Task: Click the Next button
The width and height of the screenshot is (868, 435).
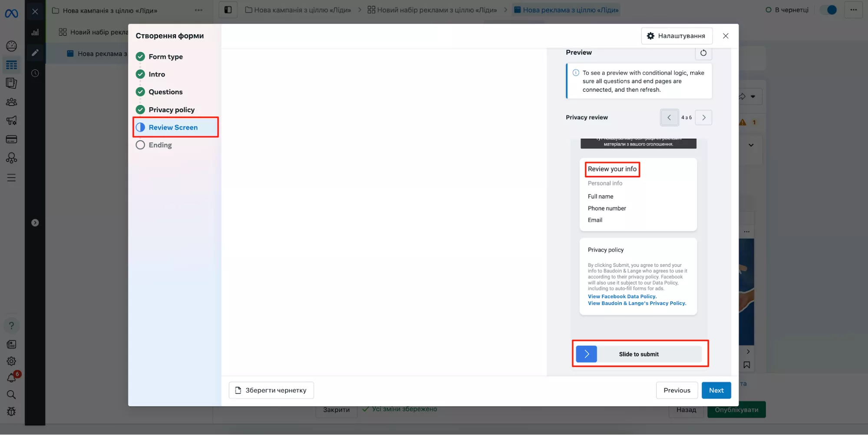Action: [x=716, y=390]
